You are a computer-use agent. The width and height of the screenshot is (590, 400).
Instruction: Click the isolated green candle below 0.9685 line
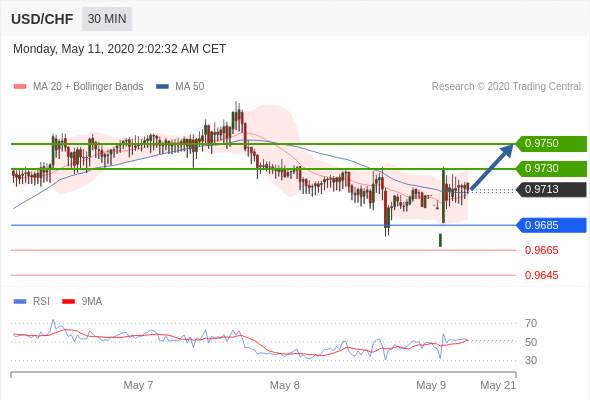[x=440, y=240]
